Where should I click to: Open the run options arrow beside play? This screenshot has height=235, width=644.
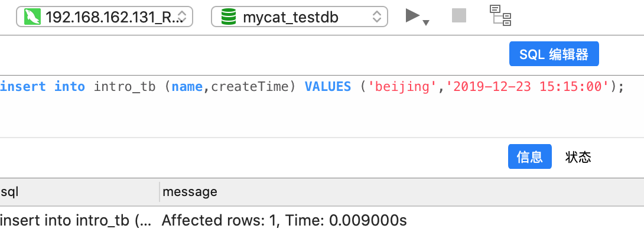point(426,22)
